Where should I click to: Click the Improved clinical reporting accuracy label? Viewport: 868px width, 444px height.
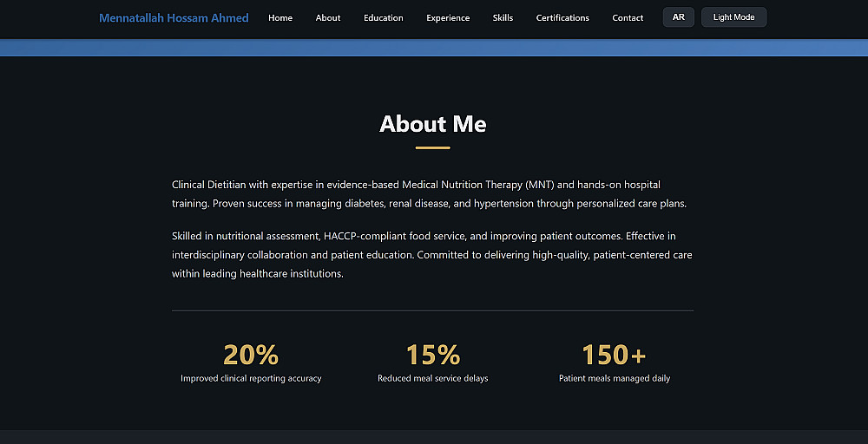[251, 378]
